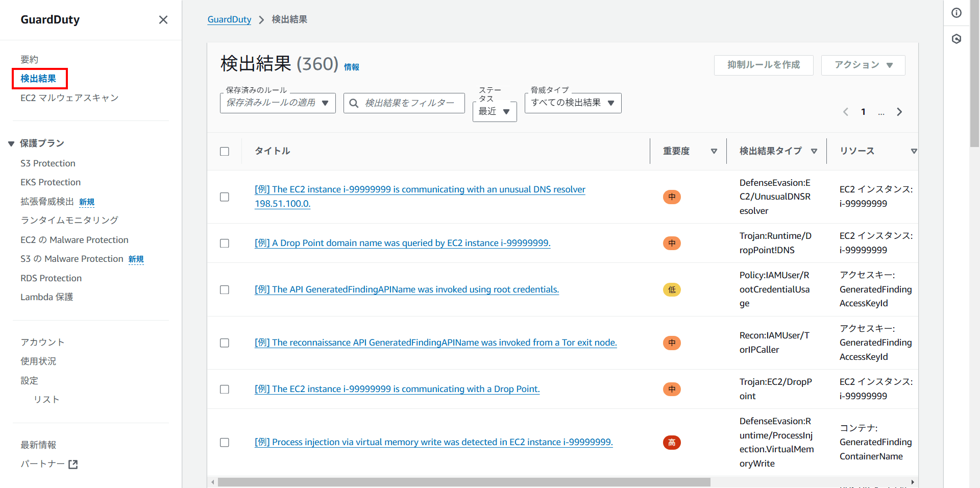Image resolution: width=980 pixels, height=488 pixels.
Task: Click low severity badge of root credentials row
Action: click(x=672, y=290)
